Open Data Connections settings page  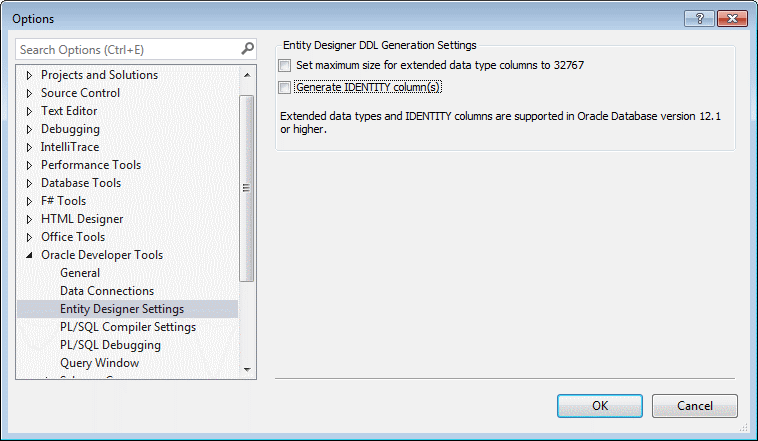(x=107, y=291)
